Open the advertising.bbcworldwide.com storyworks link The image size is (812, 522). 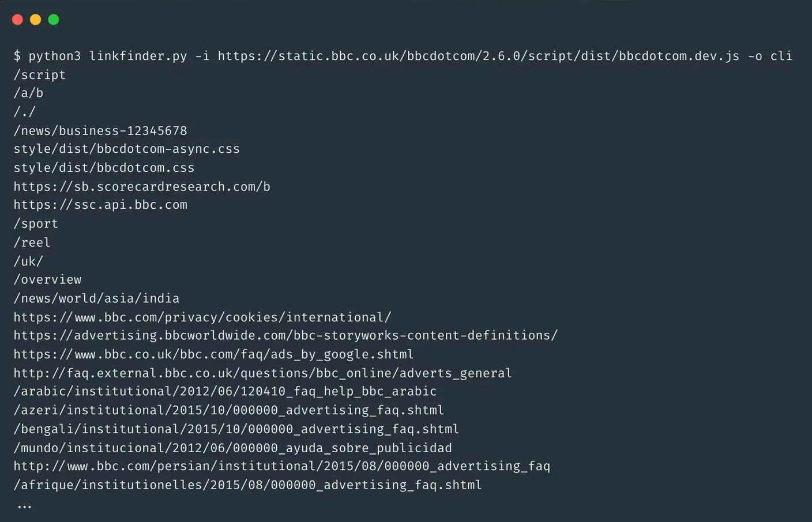tap(285, 335)
